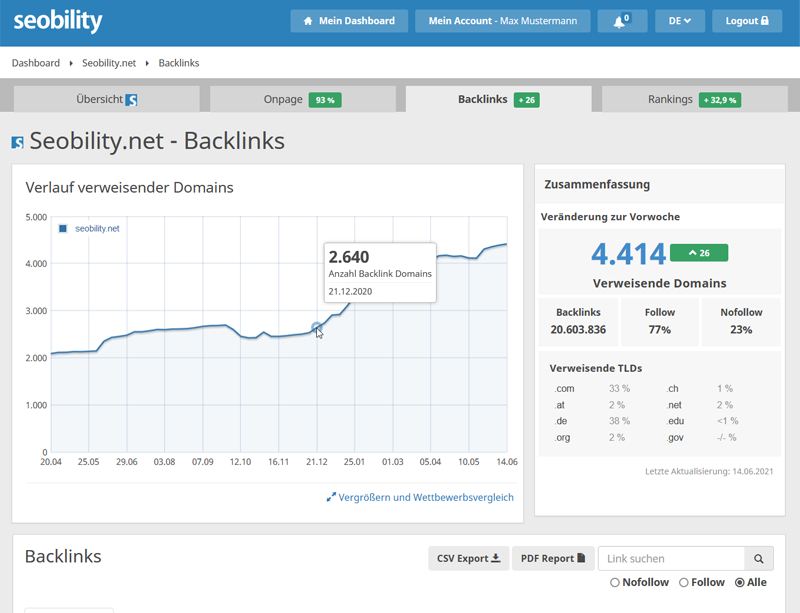The width and height of the screenshot is (800, 613).
Task: Click the enlarge arrows icon below chart
Action: pos(331,497)
